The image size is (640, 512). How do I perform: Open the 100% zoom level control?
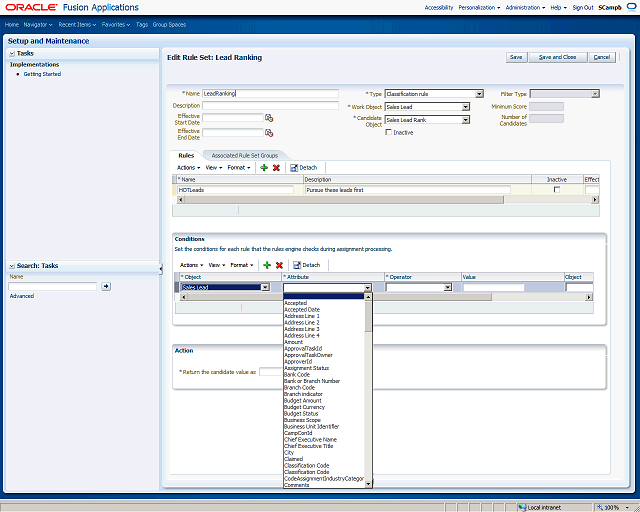(x=613, y=508)
